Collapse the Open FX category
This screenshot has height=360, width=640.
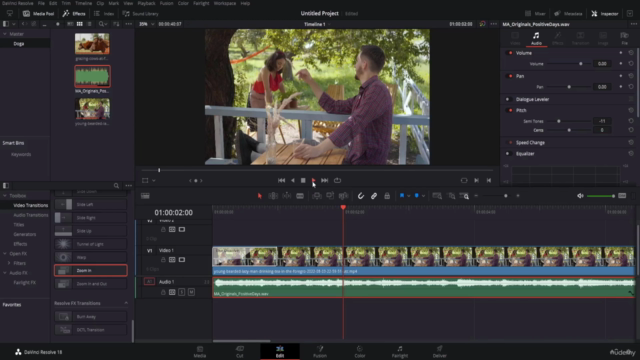[5, 253]
